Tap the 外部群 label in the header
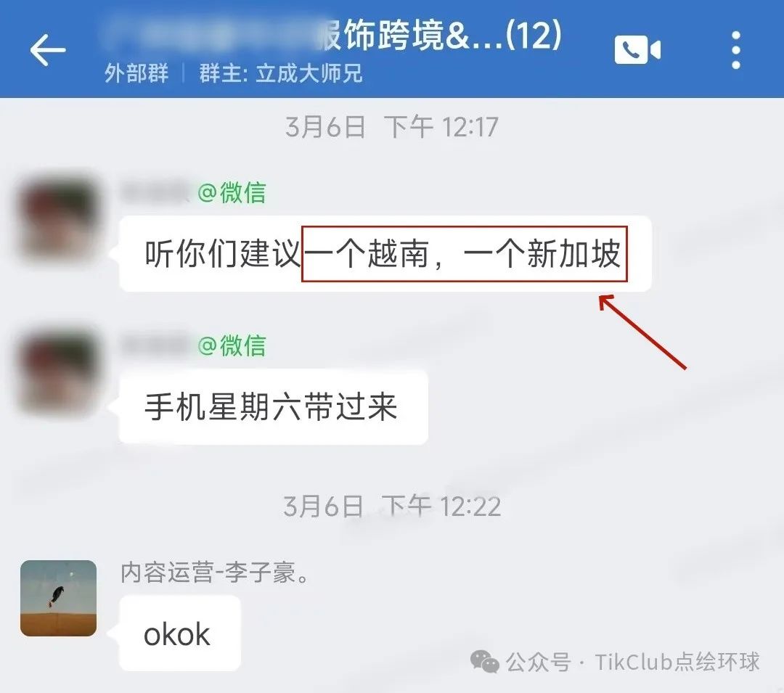 pyautogui.click(x=136, y=73)
